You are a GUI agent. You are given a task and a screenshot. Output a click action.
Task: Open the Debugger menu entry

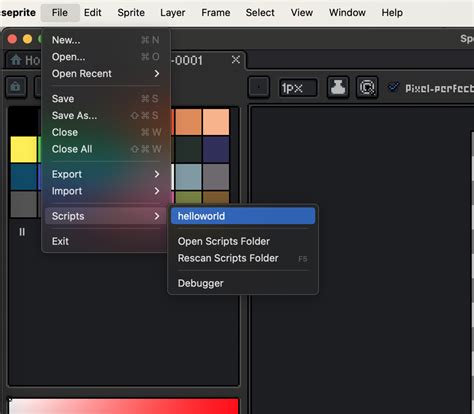(243, 283)
